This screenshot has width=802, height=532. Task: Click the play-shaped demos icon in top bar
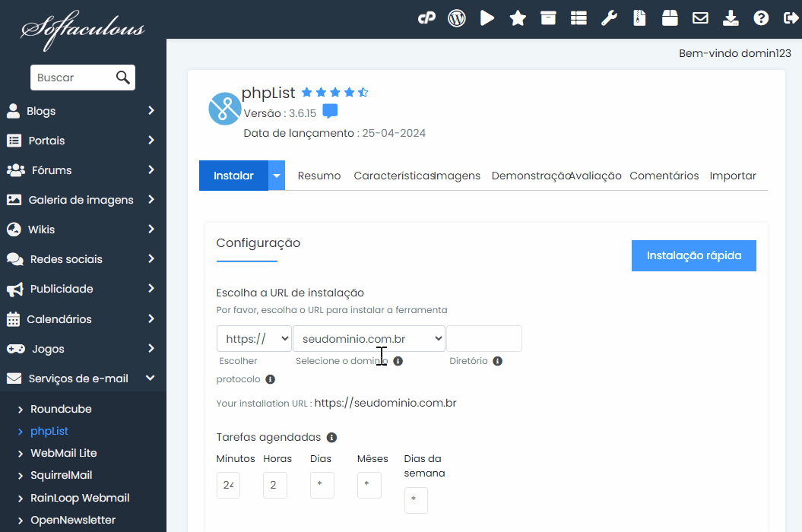pyautogui.click(x=487, y=18)
